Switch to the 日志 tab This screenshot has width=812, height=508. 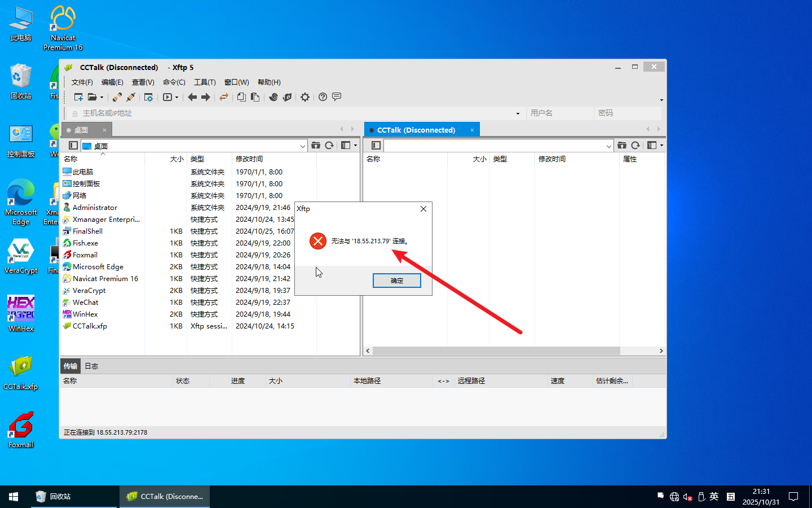[x=91, y=366]
